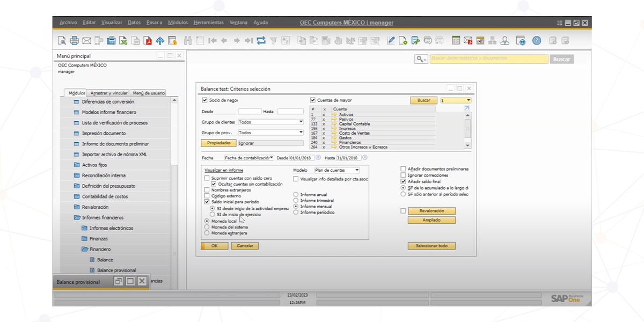
Task: Open the Print Preview icon
Action: click(62, 40)
